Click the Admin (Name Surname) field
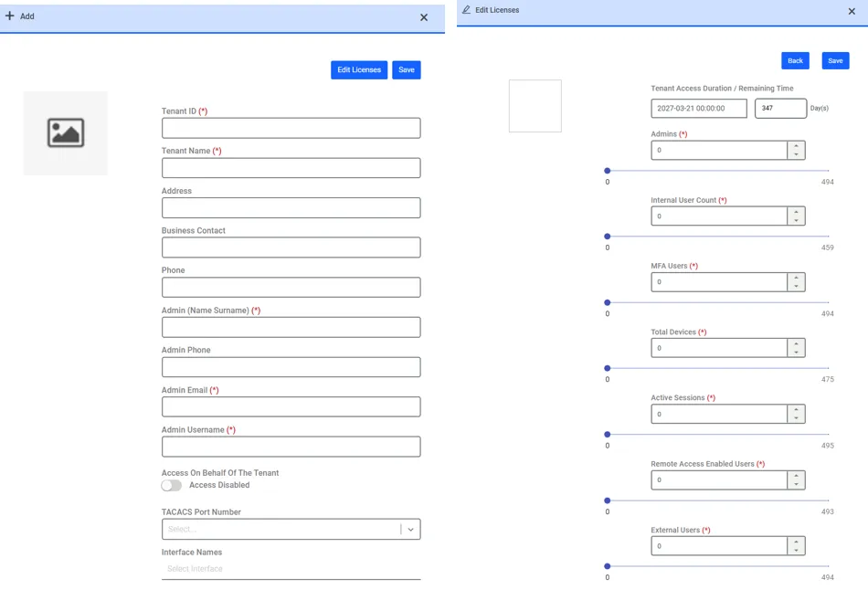This screenshot has height=611, width=868. click(x=291, y=327)
